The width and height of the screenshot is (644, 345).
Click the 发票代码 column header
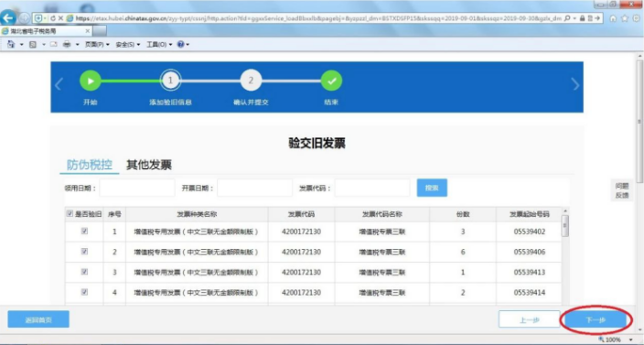tap(302, 214)
